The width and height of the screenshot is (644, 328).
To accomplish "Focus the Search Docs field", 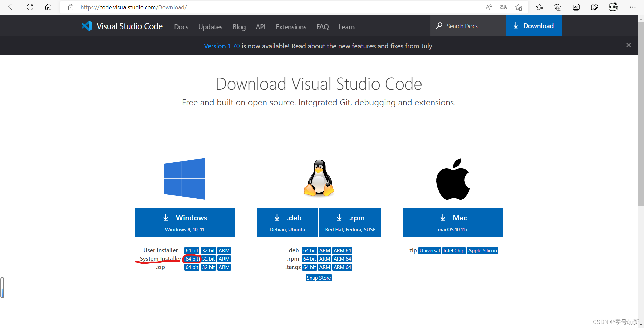I will (x=468, y=26).
